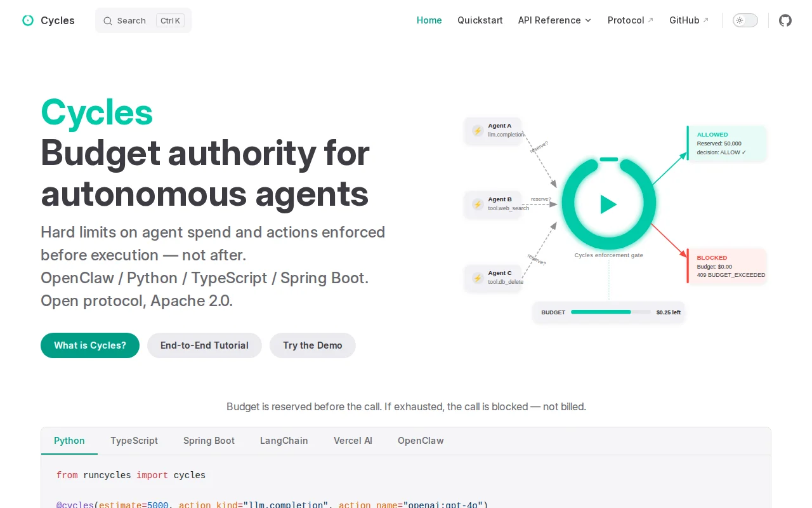Click the Cycles site title text
The height and width of the screenshot is (508, 812).
58,20
